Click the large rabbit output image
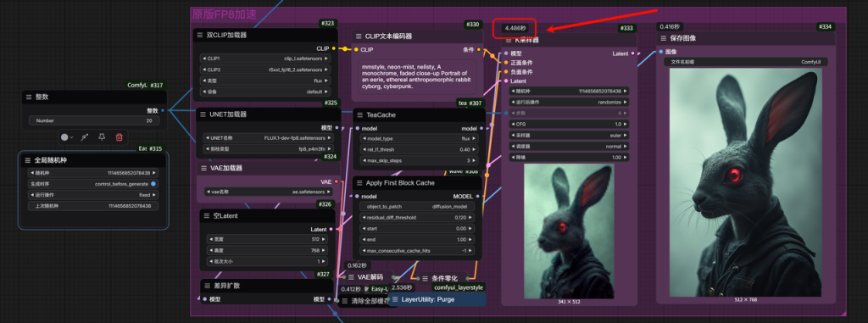868x323 pixels. (x=746, y=182)
